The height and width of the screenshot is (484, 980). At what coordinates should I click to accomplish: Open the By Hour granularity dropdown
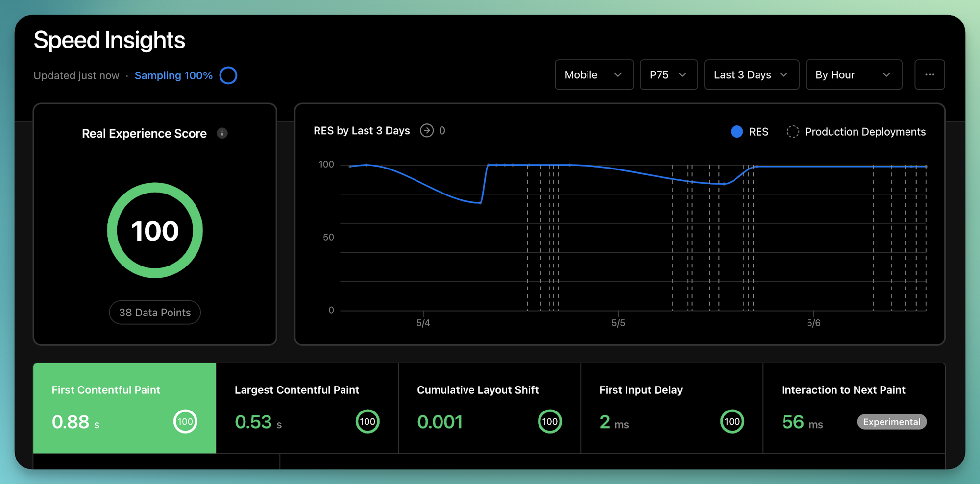(x=854, y=75)
